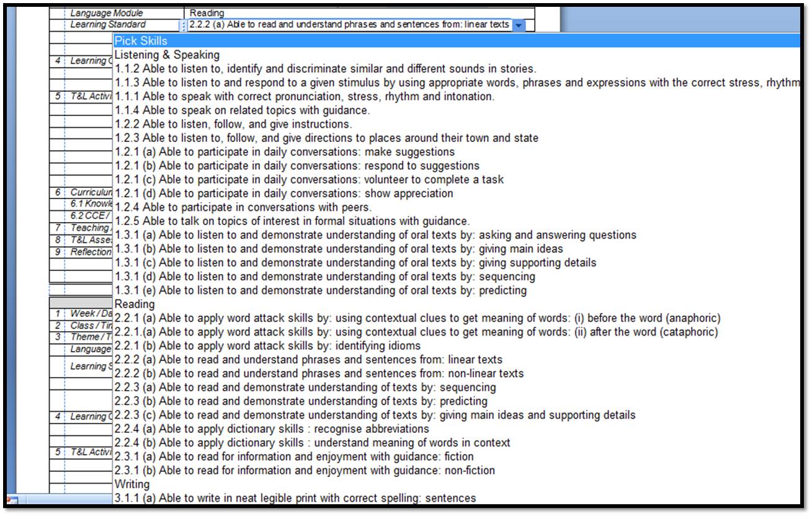Choose 2.2.2 (b) non-linear texts
This screenshot has width=812, height=516.
coord(319,373)
